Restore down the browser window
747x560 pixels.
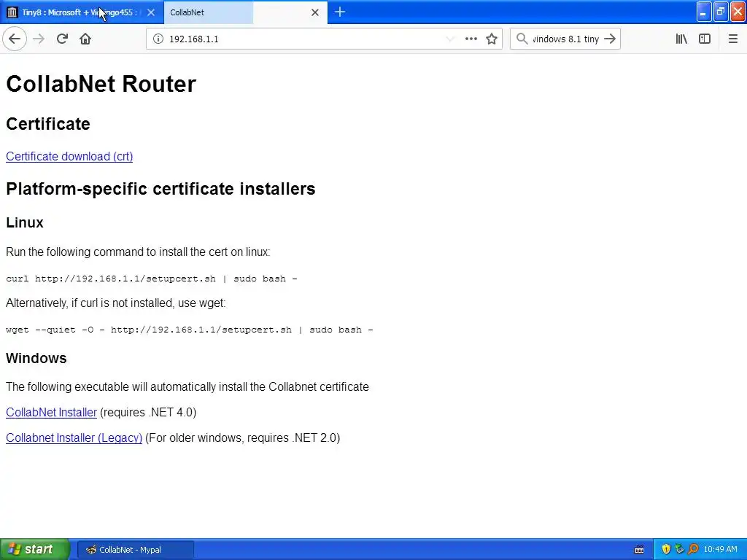click(720, 12)
